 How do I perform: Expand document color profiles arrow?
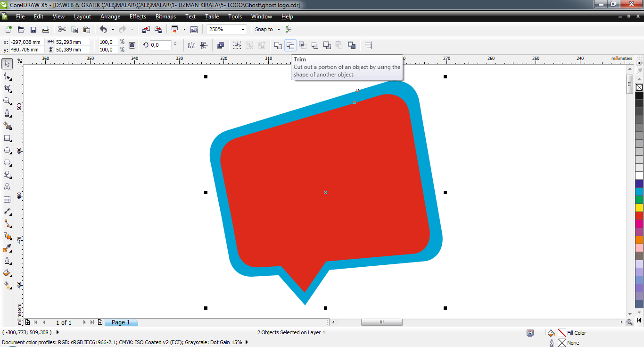(246, 342)
